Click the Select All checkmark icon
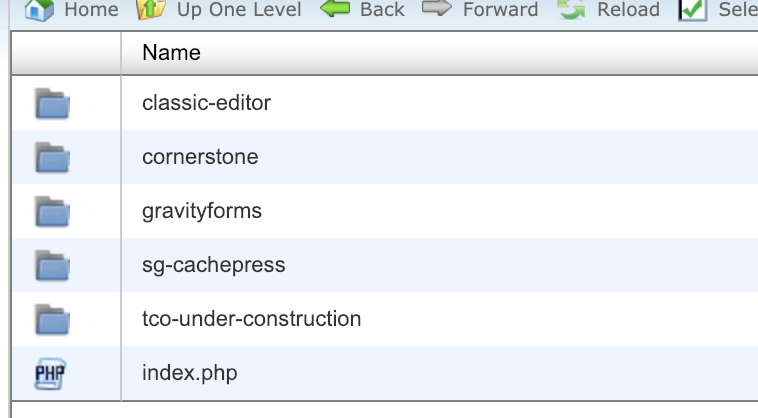This screenshot has width=758, height=418. [x=692, y=10]
